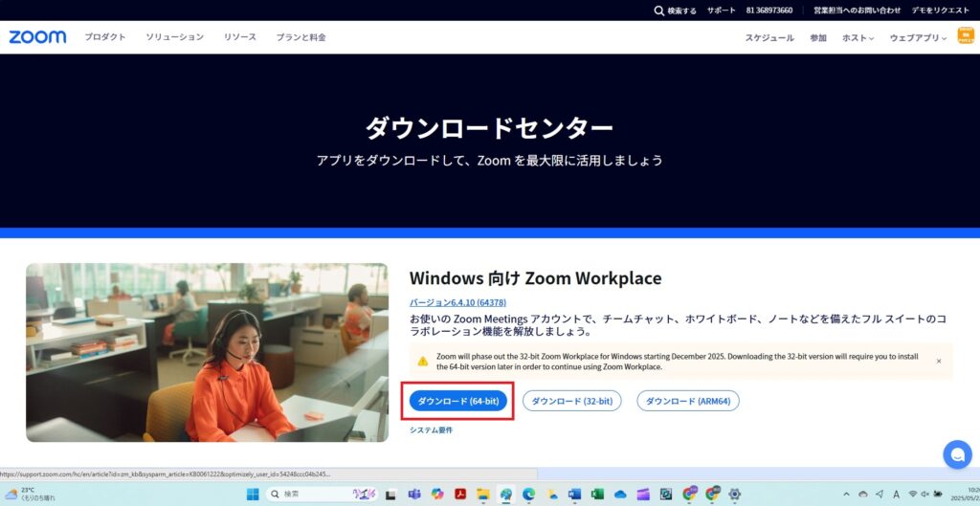Show hidden system tray icons
Viewport: 980px width, 506px height.
pos(846,495)
